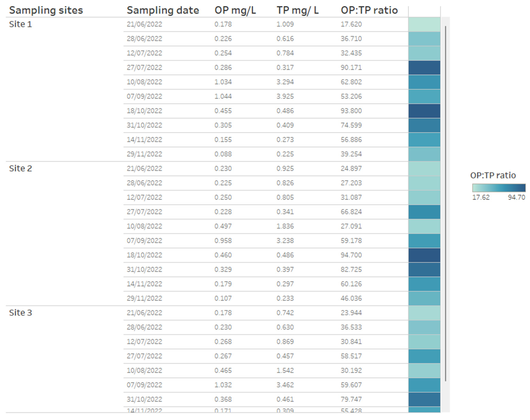Select the TP value 3.462 cell
Image resolution: width=530 pixels, height=420 pixels.
coord(285,385)
